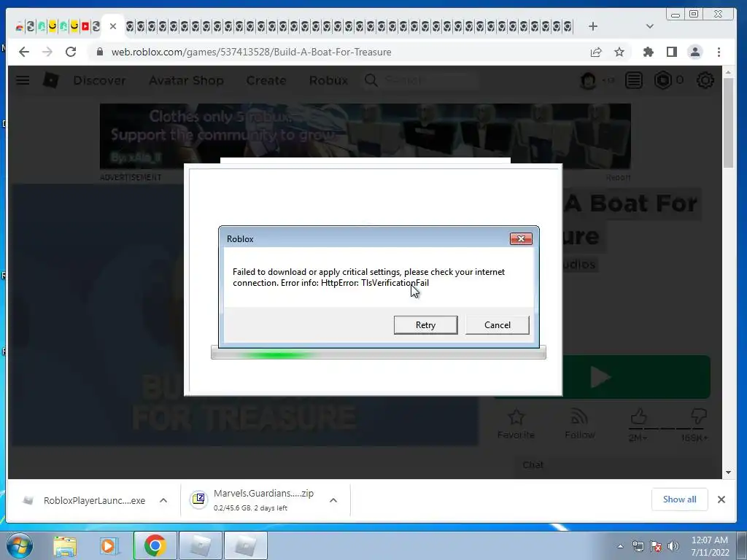747x560 pixels.
Task: Close the downloads bar
Action: click(721, 499)
